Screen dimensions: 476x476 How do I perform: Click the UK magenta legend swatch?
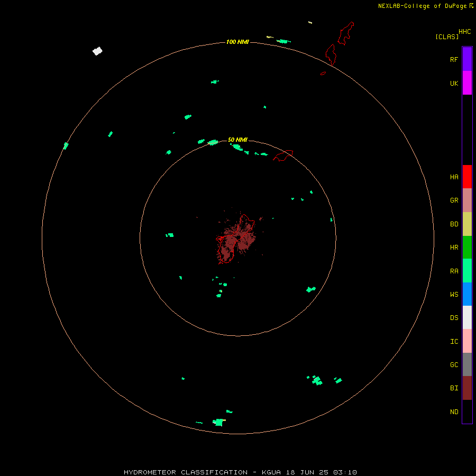tap(467, 83)
